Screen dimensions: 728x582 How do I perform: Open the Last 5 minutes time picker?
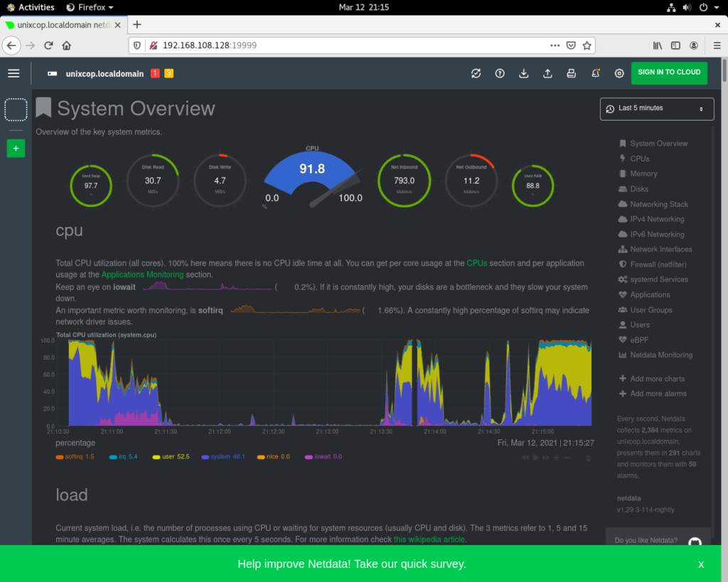click(657, 109)
